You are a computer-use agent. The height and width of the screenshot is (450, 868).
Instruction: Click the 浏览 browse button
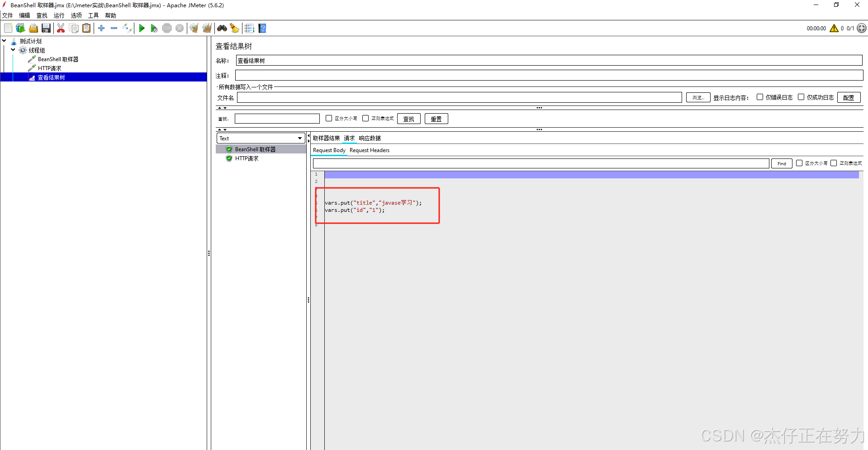pyautogui.click(x=698, y=97)
